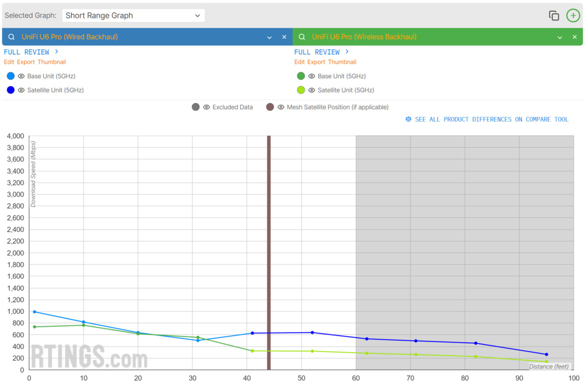Image resolution: width=588 pixels, height=385 pixels.
Task: Toggle Mesh Satellite Position visibility
Action: click(279, 107)
